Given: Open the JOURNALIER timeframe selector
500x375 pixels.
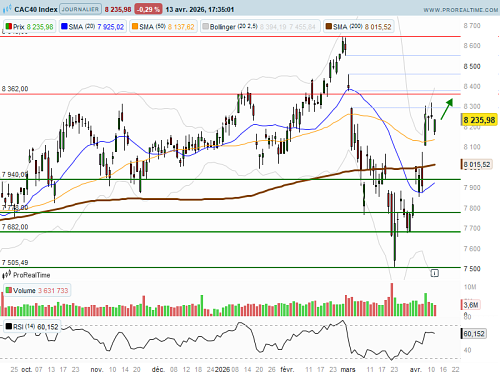Looking at the screenshot, I should (80, 9).
